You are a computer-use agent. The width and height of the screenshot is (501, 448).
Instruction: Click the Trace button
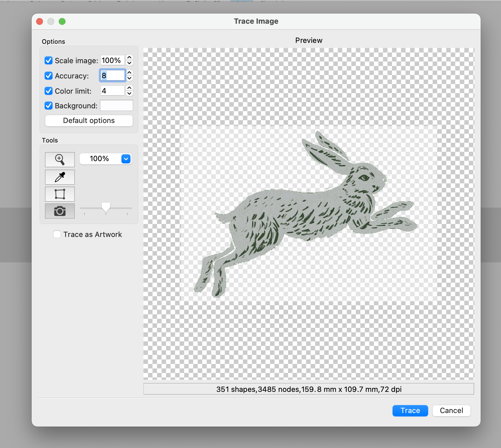[x=410, y=411]
